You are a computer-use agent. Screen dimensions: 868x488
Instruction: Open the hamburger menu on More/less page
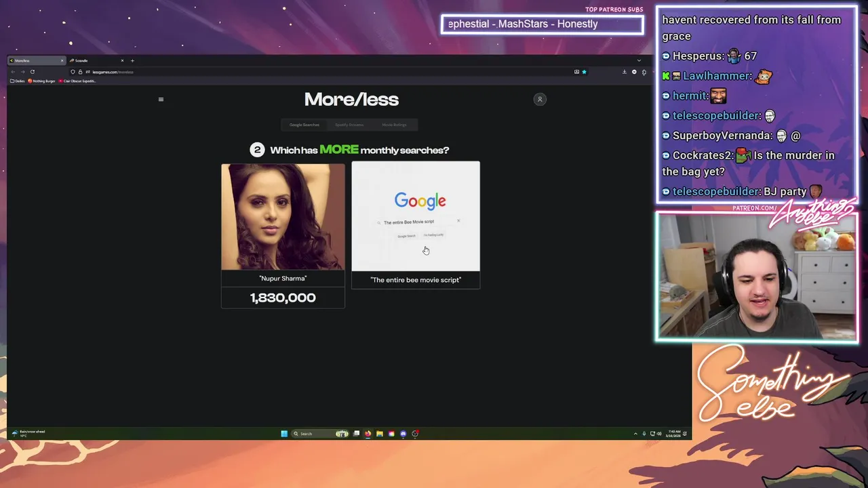coord(161,100)
